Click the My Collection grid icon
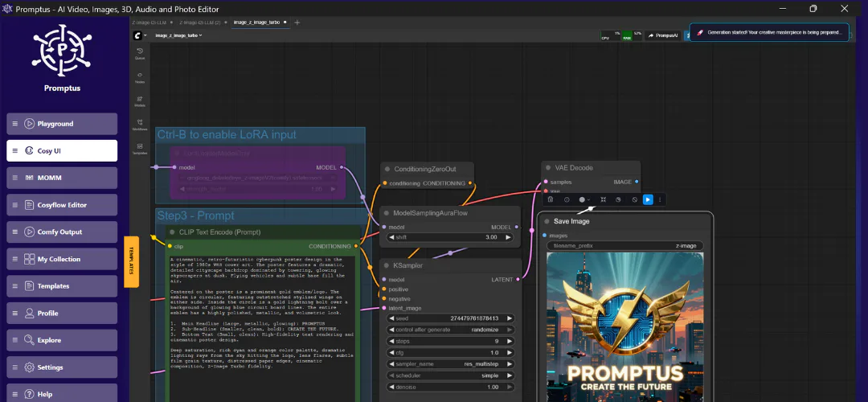The height and width of the screenshot is (402, 868). pos(30,259)
